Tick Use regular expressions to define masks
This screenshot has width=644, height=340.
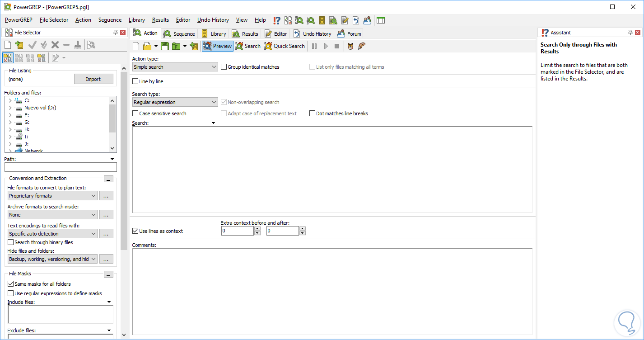tap(11, 293)
